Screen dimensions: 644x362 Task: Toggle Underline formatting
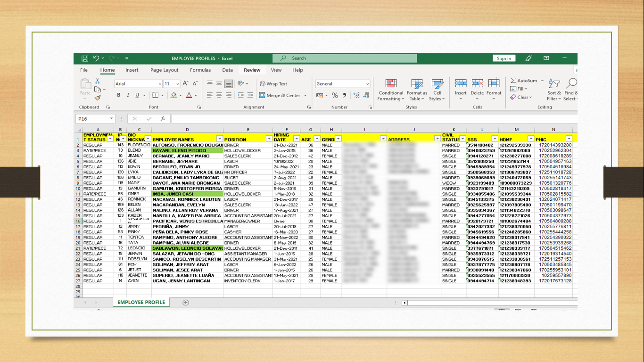coord(137,95)
